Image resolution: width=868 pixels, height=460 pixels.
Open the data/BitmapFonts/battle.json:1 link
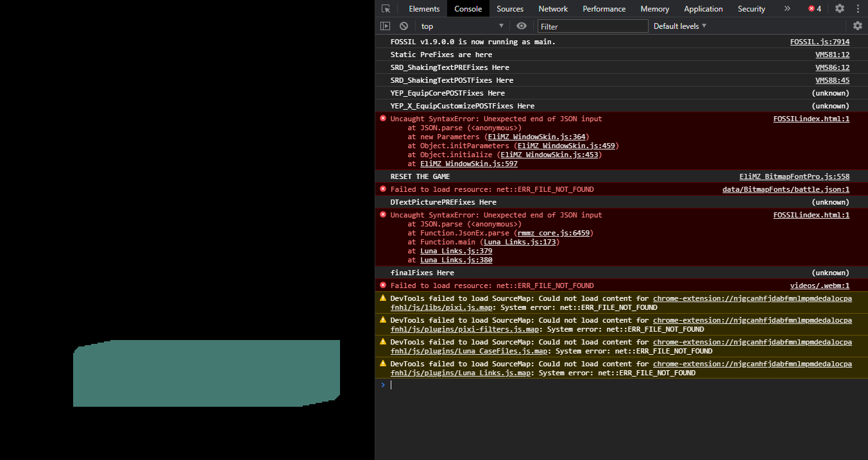tap(786, 189)
